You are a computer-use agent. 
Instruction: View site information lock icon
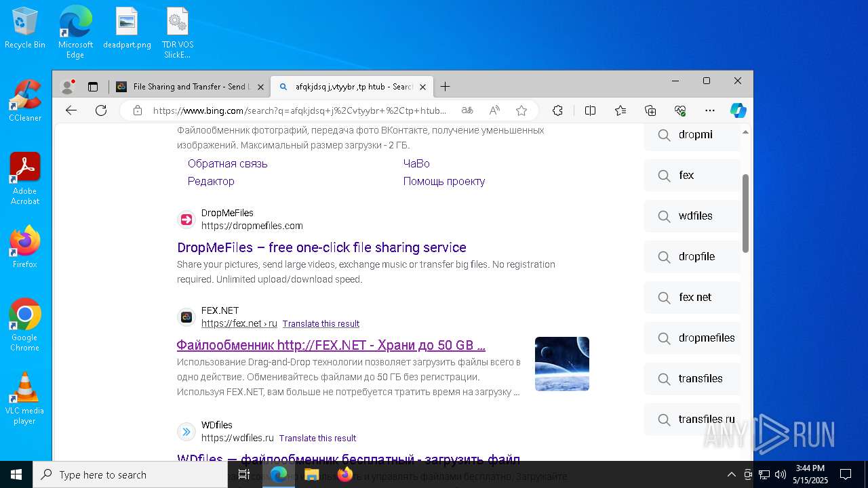tap(138, 110)
